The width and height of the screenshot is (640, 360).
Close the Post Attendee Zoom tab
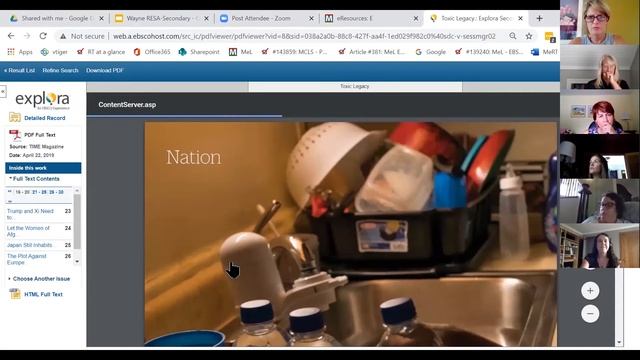(311, 18)
